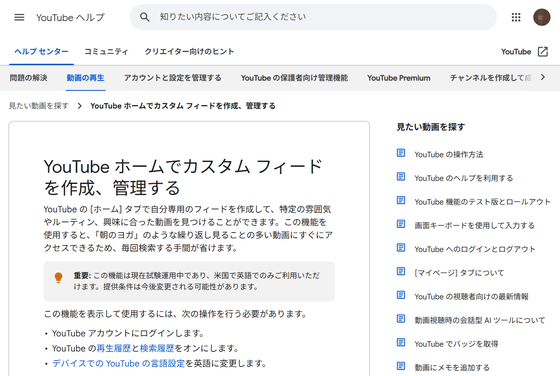Click the article icon for YouTube でバッジを取得
Viewport: 560px width, 376px height.
point(401,342)
